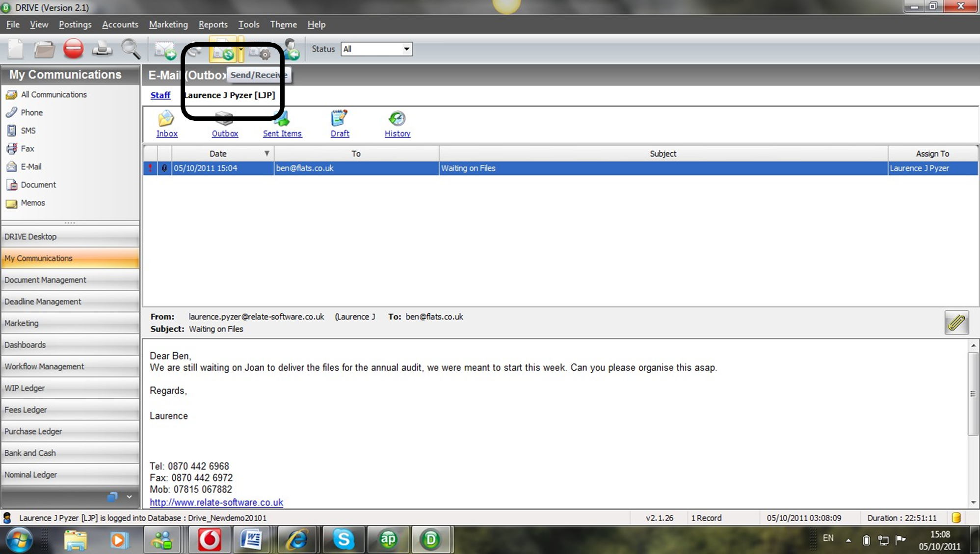Image resolution: width=980 pixels, height=554 pixels.
Task: Open the Marketing menu in menu bar
Action: tap(168, 25)
